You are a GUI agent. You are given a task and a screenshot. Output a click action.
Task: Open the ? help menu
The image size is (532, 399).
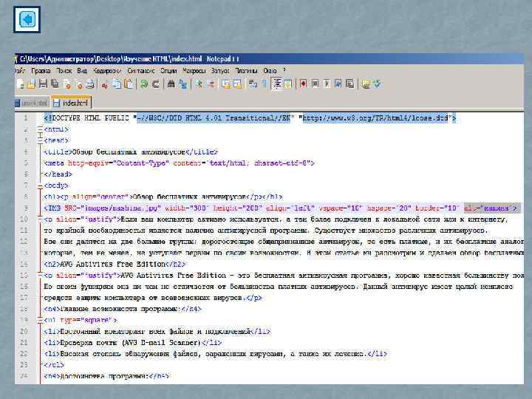point(284,70)
